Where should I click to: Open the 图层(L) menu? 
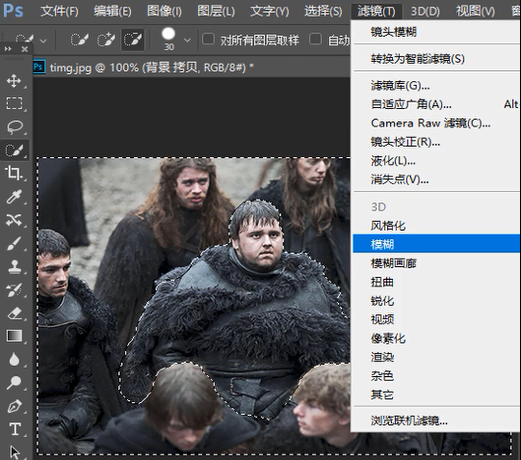(216, 11)
